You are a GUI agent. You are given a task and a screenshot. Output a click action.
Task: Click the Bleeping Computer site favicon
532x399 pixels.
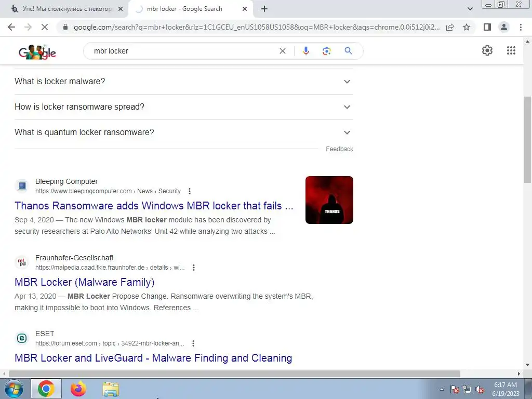pyautogui.click(x=22, y=186)
